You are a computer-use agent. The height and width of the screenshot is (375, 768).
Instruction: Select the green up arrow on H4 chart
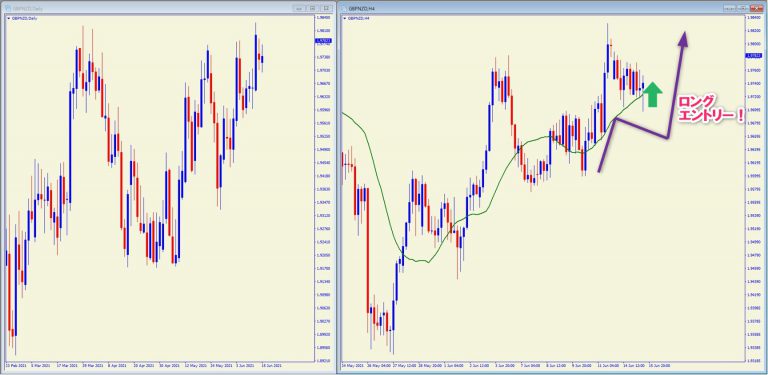(652, 94)
